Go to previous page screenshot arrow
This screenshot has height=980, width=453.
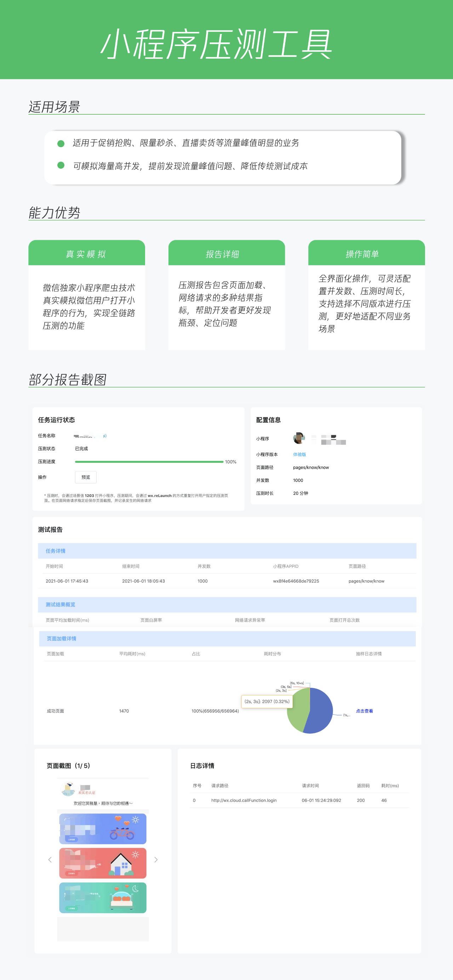(50, 859)
